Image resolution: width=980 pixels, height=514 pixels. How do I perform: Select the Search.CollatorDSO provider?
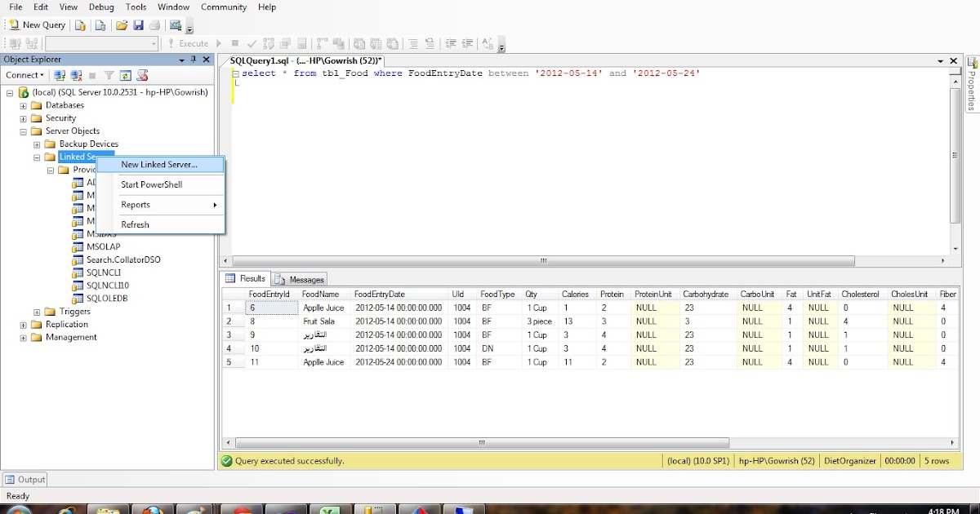click(x=117, y=259)
